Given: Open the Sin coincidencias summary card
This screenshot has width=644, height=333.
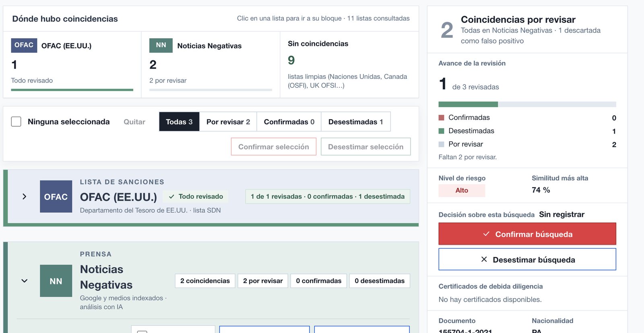Looking at the screenshot, I should [349, 64].
